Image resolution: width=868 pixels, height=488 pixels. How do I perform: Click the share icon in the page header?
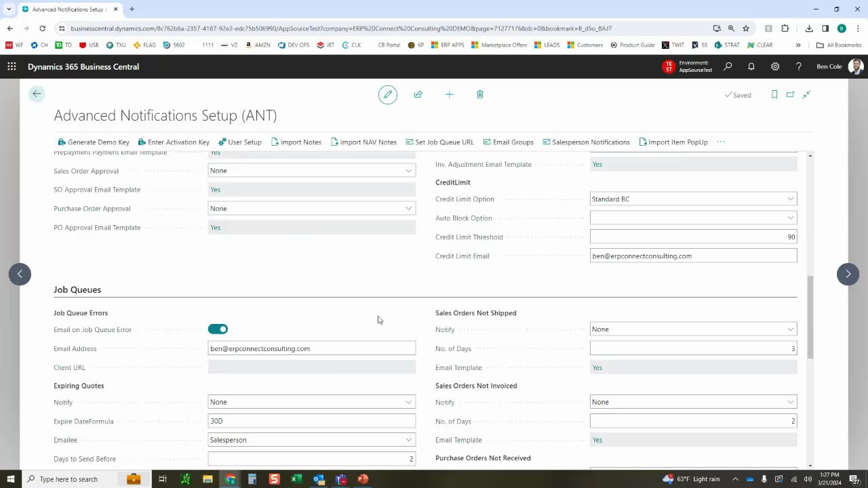point(418,94)
